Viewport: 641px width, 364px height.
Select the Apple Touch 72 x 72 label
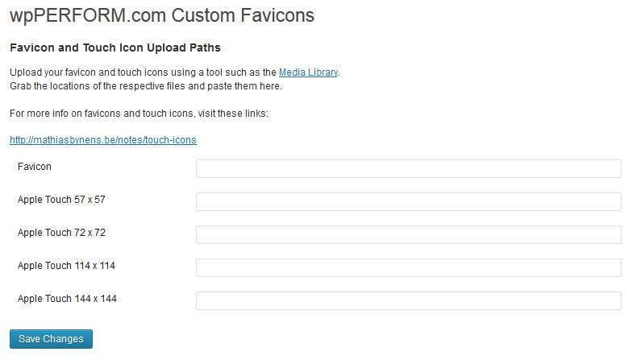[61, 233]
